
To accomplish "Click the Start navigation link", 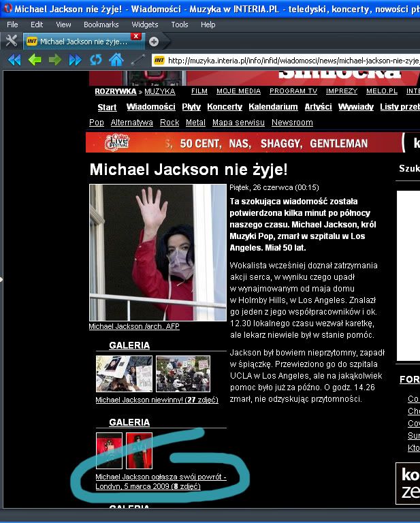I will [x=107, y=108].
